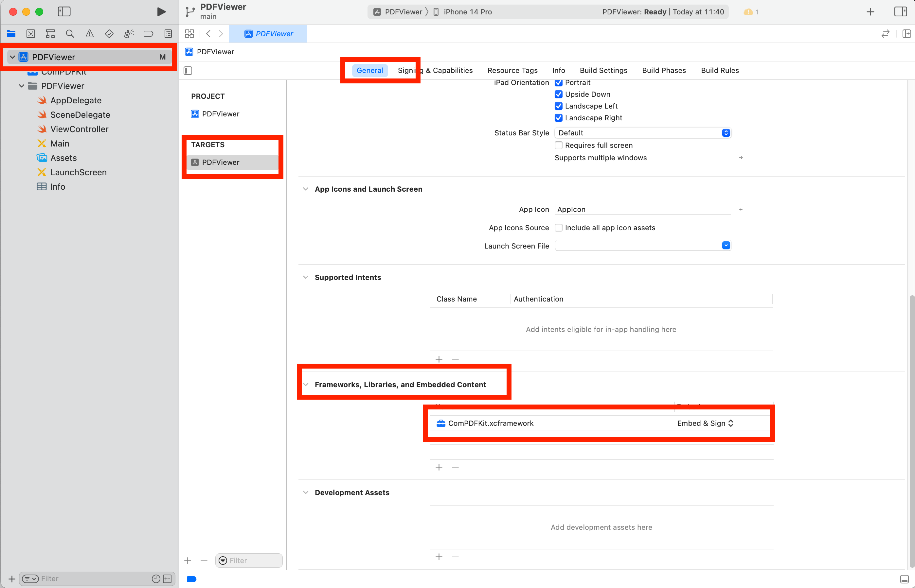Image resolution: width=915 pixels, height=588 pixels.
Task: Click the Library plus button in the toolbar
Action: pyautogui.click(x=870, y=11)
